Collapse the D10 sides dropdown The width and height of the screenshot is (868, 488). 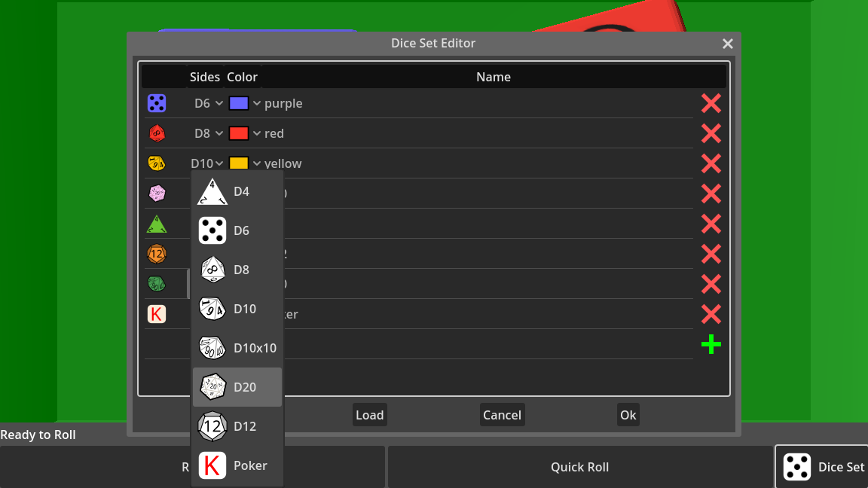point(207,163)
